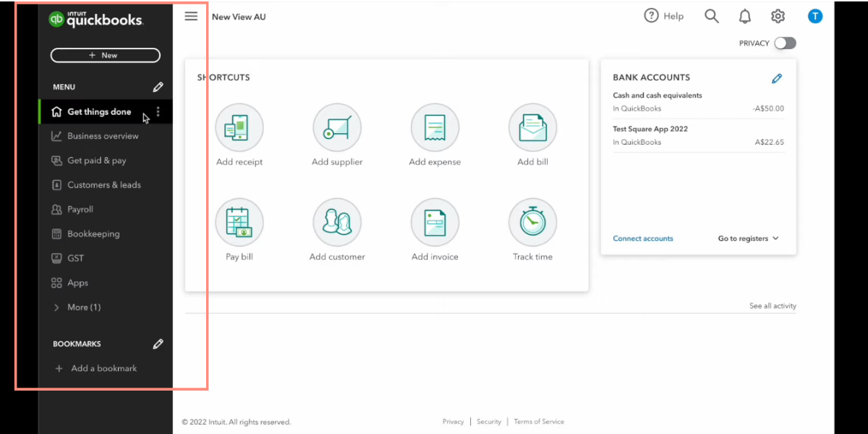Open Get things done more options dots
Viewport: 868px width, 434px height.
[x=158, y=112]
